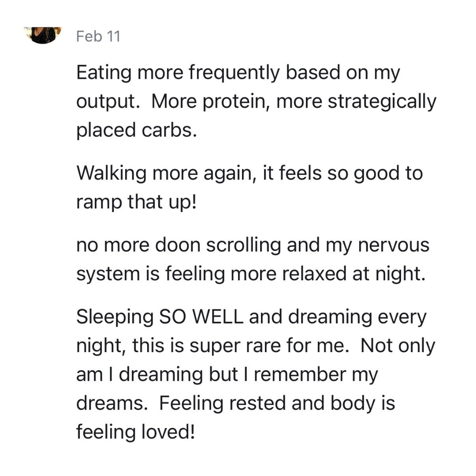Click the text 'ramp that up!'
Screen dimensions: 476x476
click(136, 202)
